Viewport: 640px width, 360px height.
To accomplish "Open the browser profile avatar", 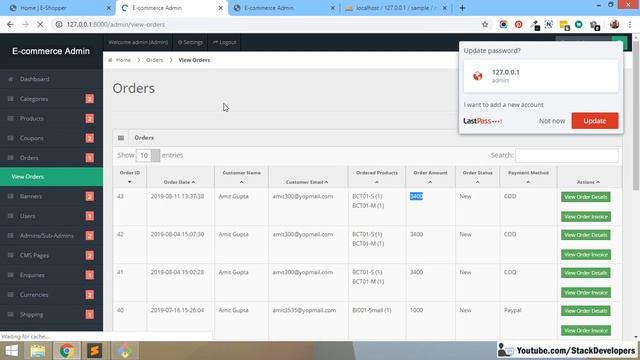I will click(x=614, y=24).
